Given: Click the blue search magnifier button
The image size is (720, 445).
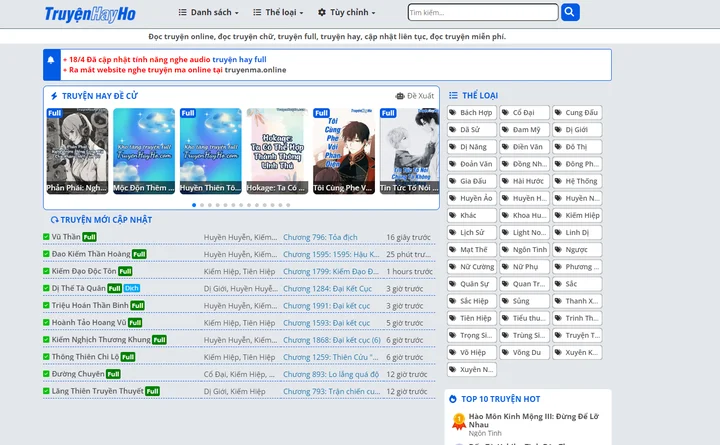Looking at the screenshot, I should pos(569,12).
